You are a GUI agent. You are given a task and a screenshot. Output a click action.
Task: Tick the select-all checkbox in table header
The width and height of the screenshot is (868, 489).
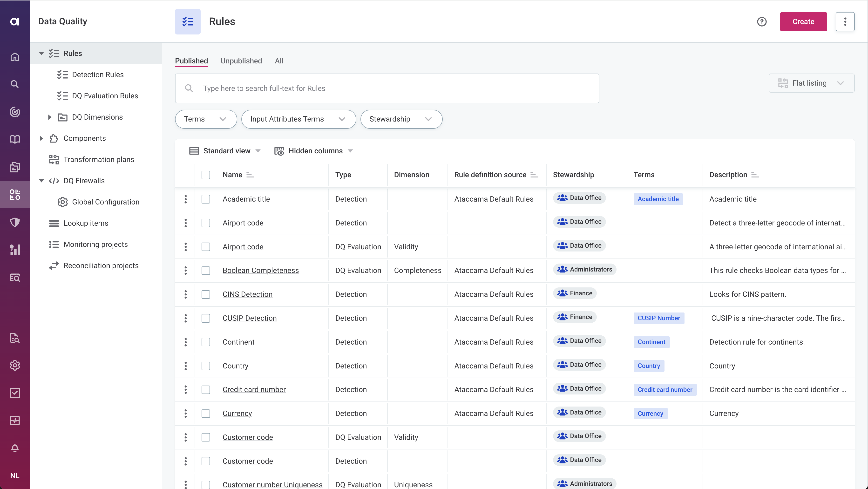[x=205, y=175]
